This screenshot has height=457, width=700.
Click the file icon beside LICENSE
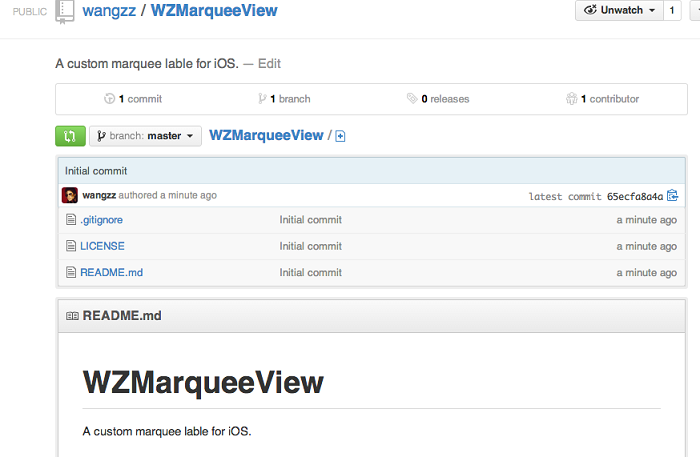pyautogui.click(x=71, y=246)
